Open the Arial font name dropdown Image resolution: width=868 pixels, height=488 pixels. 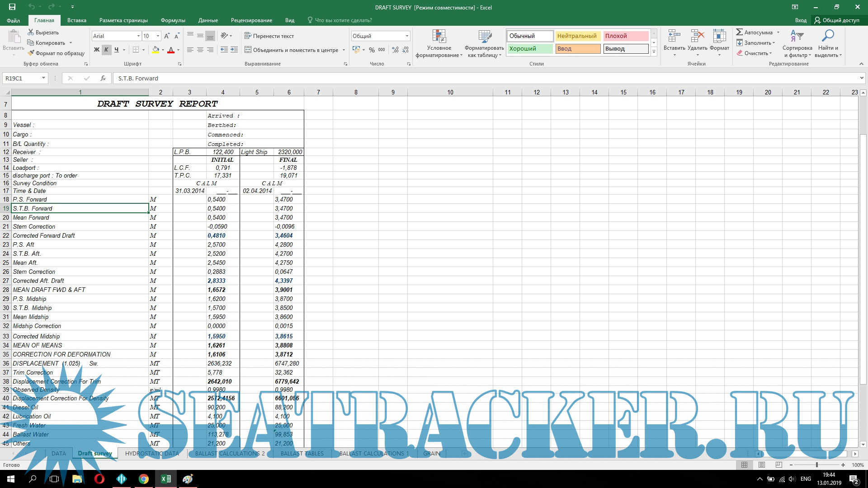(138, 36)
